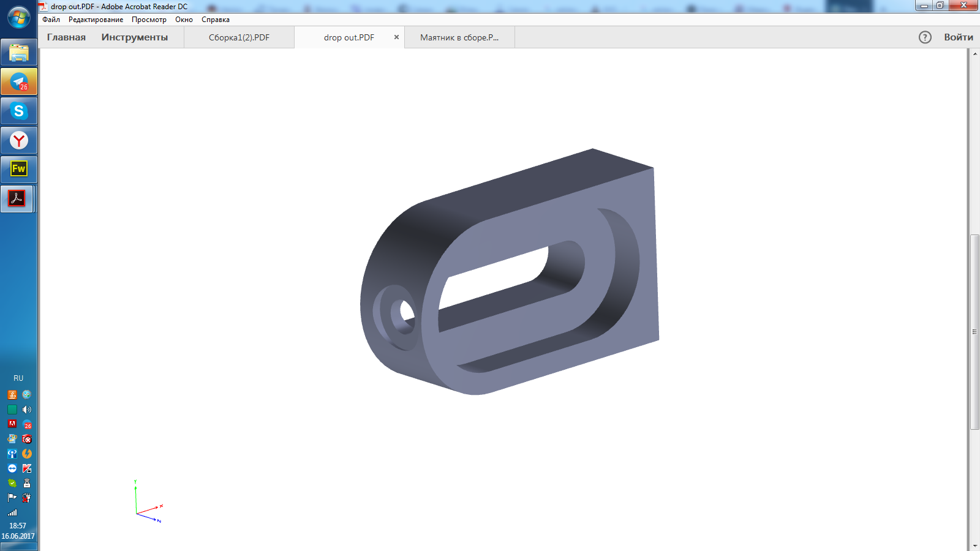Open the Файл menu

point(51,20)
